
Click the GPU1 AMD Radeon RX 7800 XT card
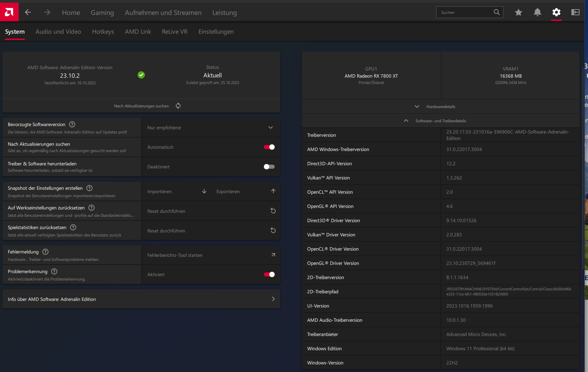(371, 76)
